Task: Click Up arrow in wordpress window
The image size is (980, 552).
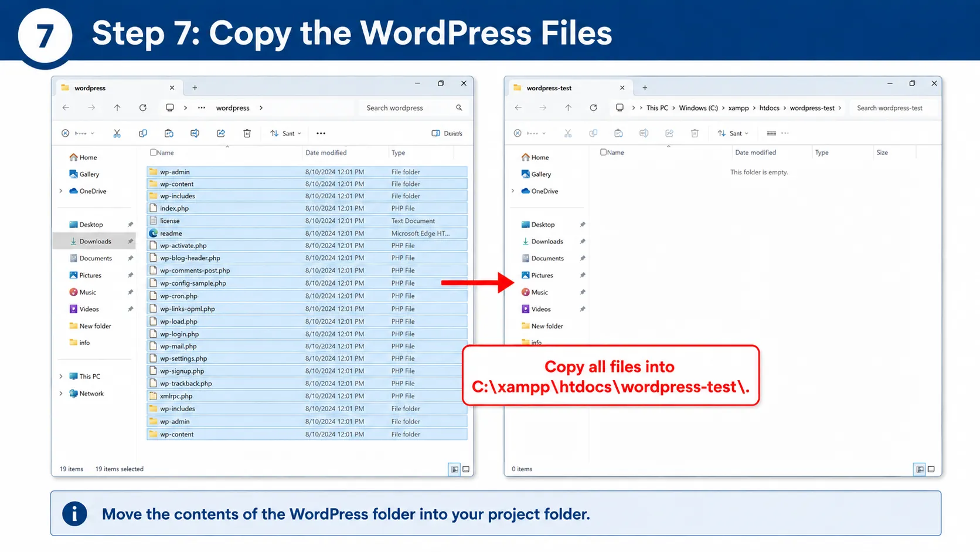Action: pos(117,107)
